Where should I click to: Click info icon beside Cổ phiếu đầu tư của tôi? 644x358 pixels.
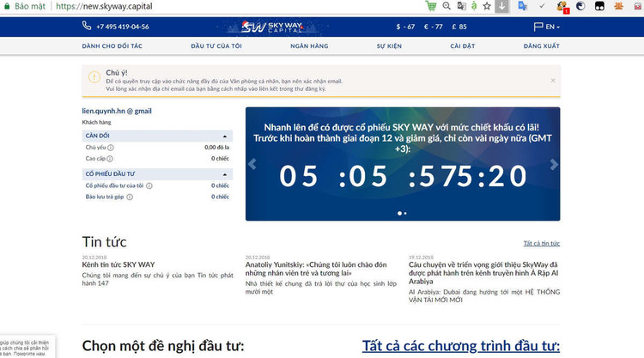click(x=149, y=185)
